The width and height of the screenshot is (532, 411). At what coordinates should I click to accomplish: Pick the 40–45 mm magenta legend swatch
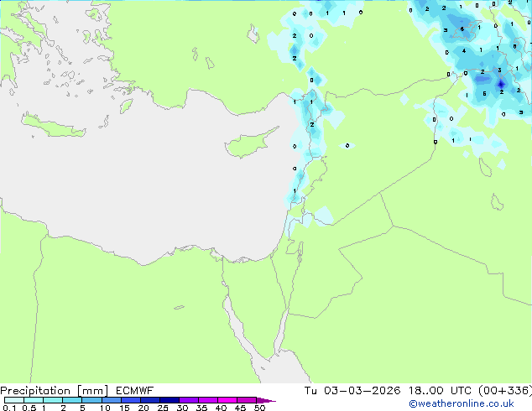pos(227,400)
